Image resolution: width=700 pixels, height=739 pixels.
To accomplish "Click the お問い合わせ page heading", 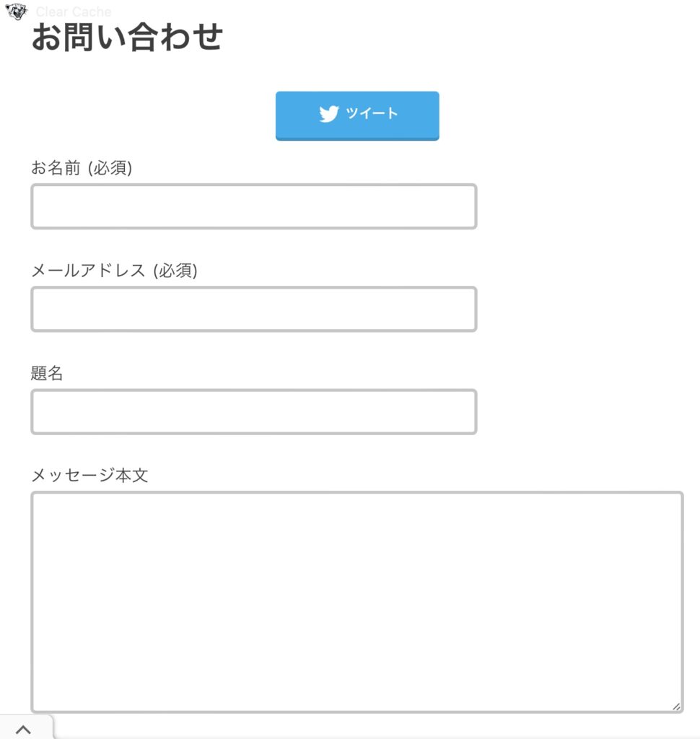I will 127,38.
